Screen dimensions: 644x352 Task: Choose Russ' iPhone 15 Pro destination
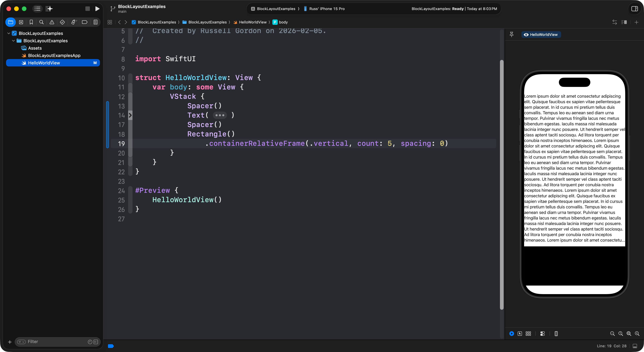tap(327, 9)
